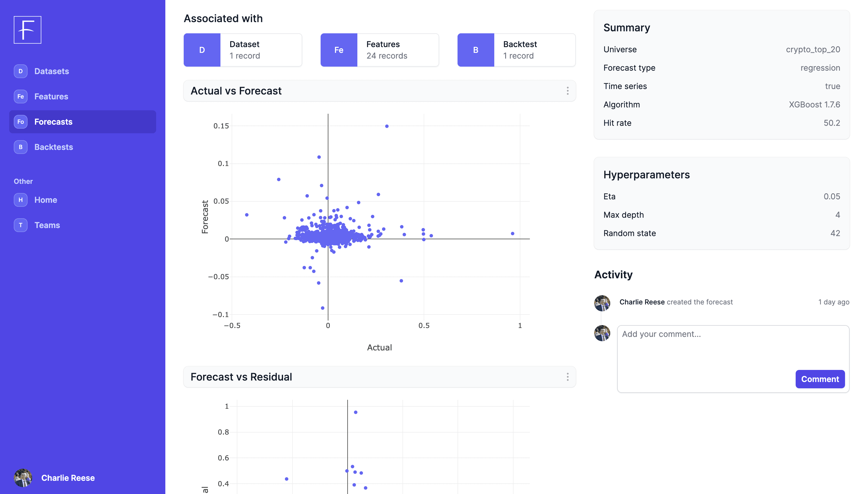Click the 1 day ago timestamp
Viewport: 868px width, 494px height.
834,302
